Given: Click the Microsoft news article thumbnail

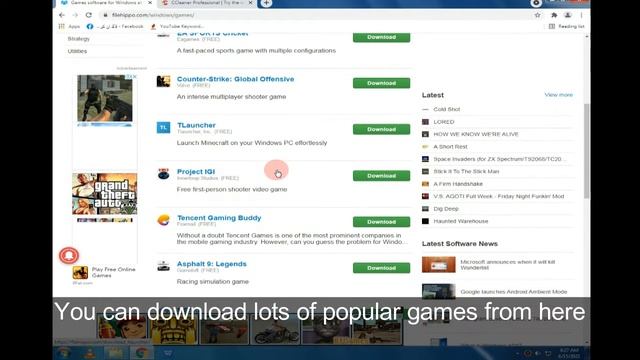Looking at the screenshot, I should click(439, 264).
